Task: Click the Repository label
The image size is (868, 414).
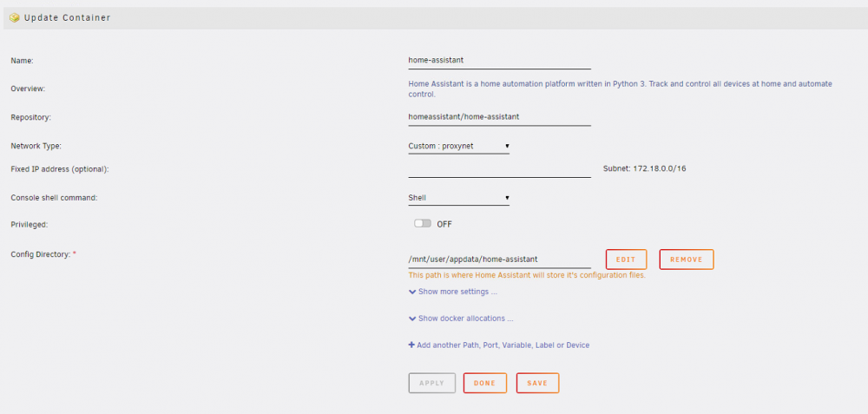Action: coord(31,117)
